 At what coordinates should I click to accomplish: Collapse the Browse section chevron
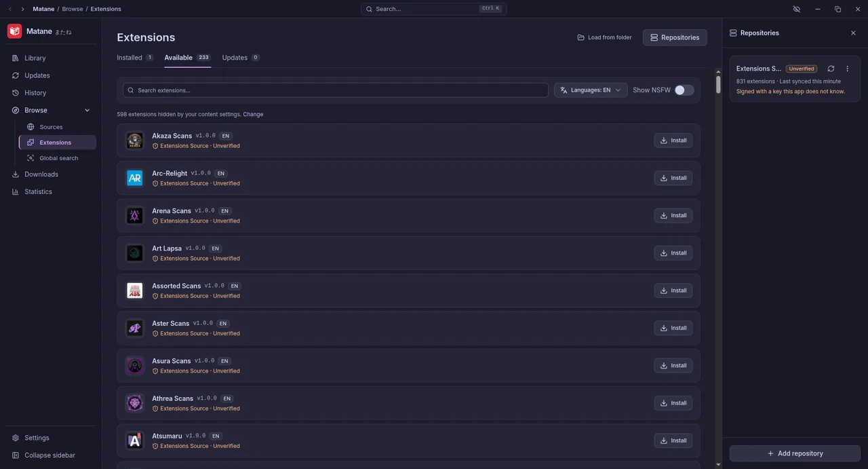click(x=87, y=110)
